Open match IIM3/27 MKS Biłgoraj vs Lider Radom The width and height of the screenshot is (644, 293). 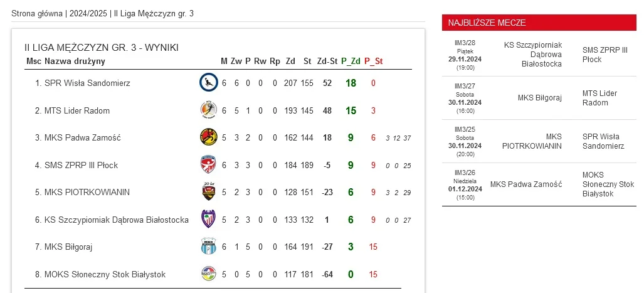tap(539, 98)
